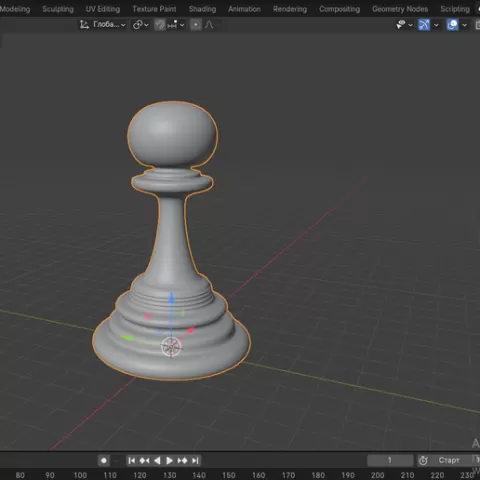Switch to the Scripting workspace tab
The width and height of the screenshot is (480, 480).
click(x=455, y=9)
